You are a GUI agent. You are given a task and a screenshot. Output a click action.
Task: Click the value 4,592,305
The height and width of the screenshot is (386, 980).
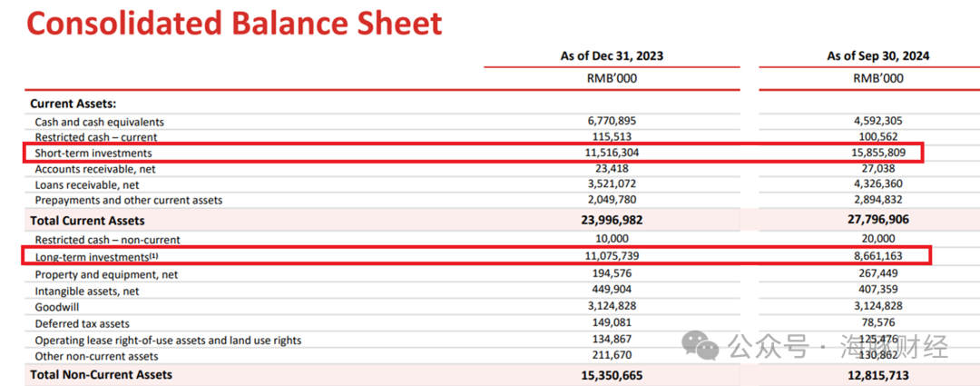(878, 121)
